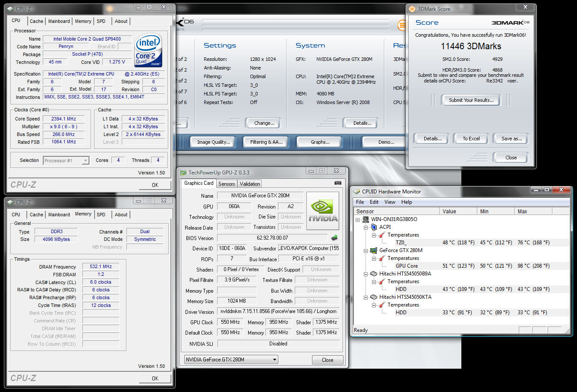Collapse the WIN-ON31RG3B05O root node
This screenshot has height=392, width=577.
358,219
